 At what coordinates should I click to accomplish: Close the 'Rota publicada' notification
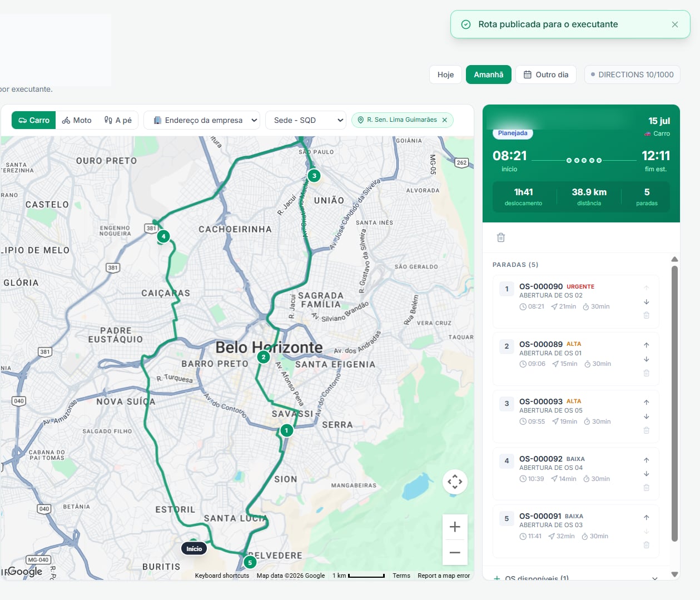point(674,24)
